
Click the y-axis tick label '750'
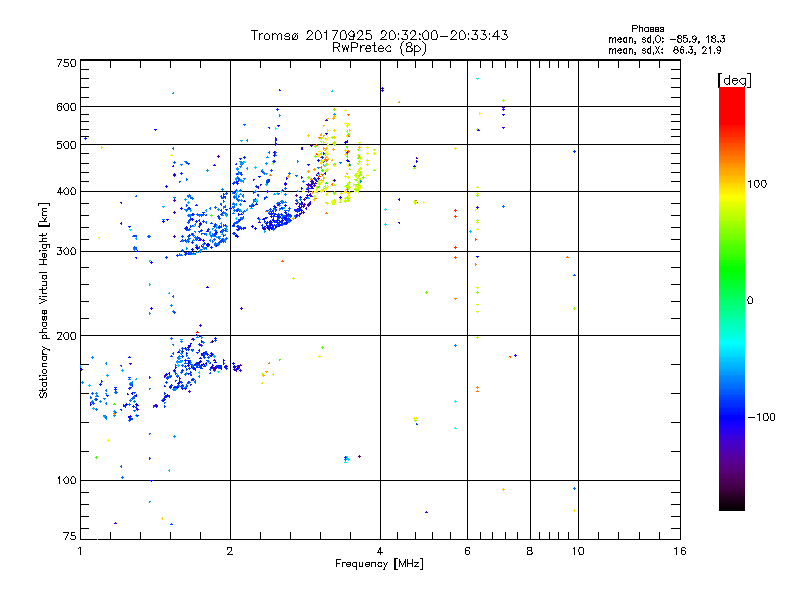pos(66,63)
